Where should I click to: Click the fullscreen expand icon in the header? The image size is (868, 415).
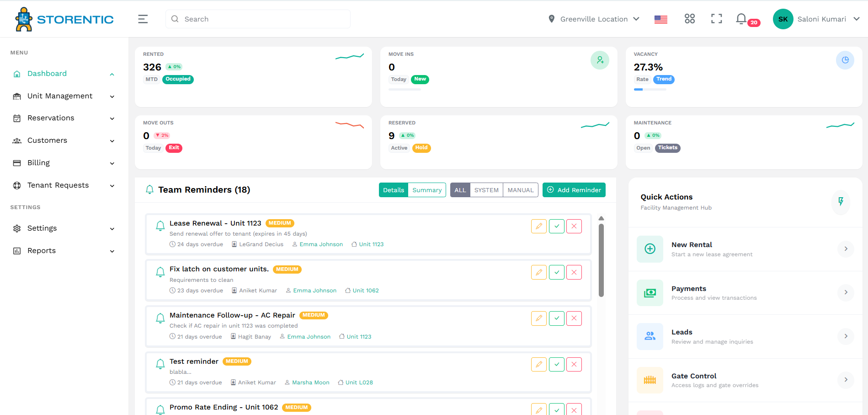716,19
